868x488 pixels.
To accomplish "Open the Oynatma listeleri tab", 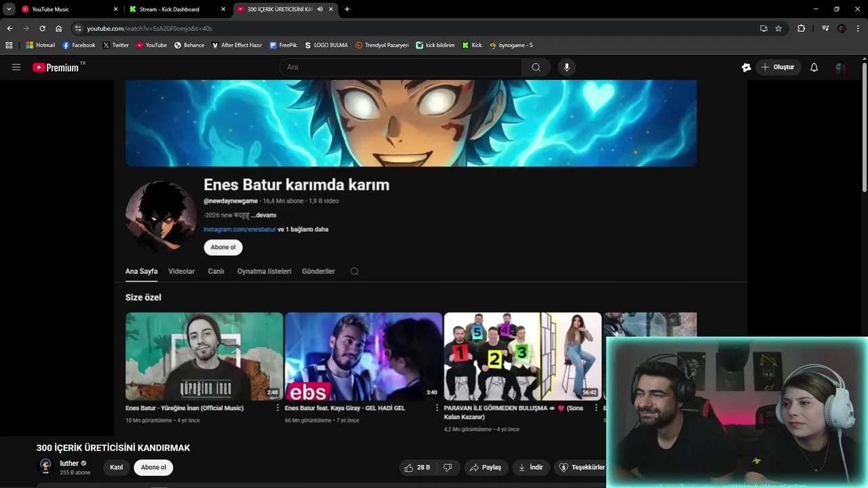I will (x=264, y=271).
